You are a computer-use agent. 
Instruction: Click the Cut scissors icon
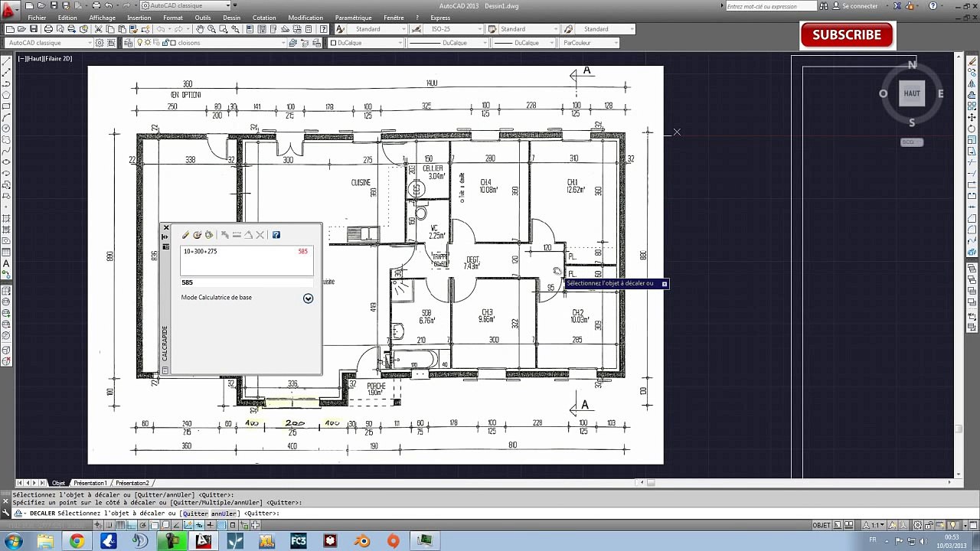click(98, 29)
